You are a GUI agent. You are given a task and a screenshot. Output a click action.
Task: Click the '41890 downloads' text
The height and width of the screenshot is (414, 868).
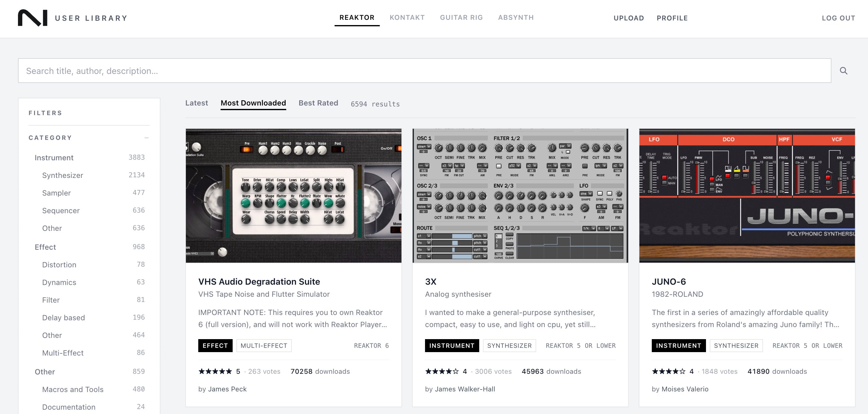click(777, 371)
